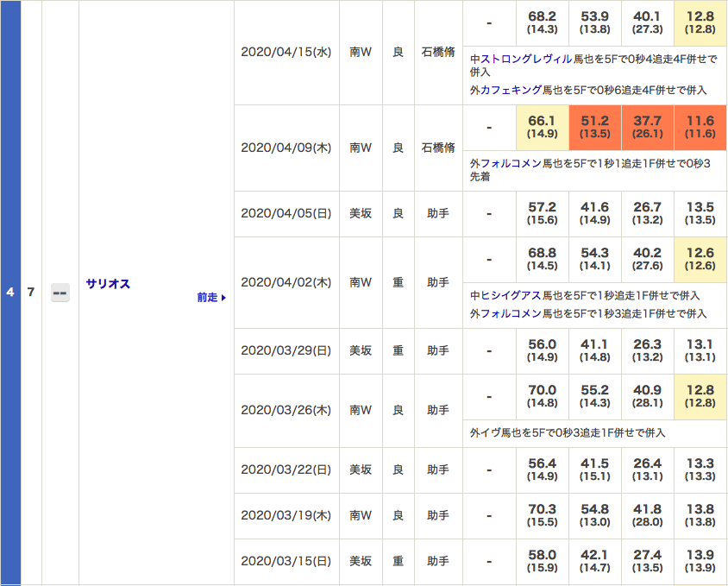The height and width of the screenshot is (586, 728).
Task: Select the 2020/04/15(水) date cell
Action: click(x=286, y=52)
